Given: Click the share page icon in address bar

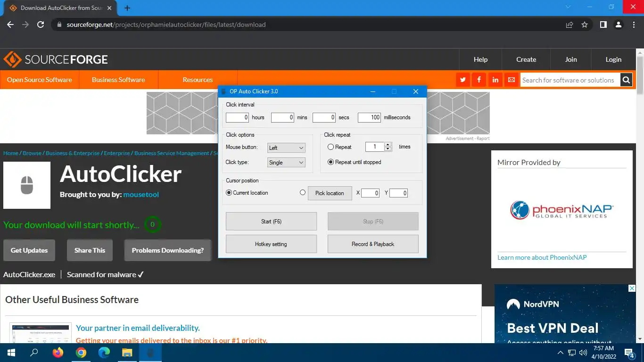Looking at the screenshot, I should pos(570,25).
